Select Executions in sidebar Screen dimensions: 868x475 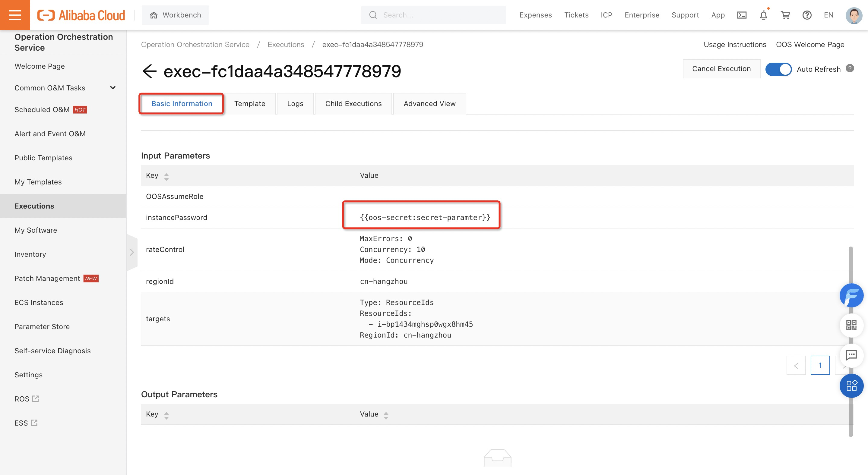tap(63, 206)
